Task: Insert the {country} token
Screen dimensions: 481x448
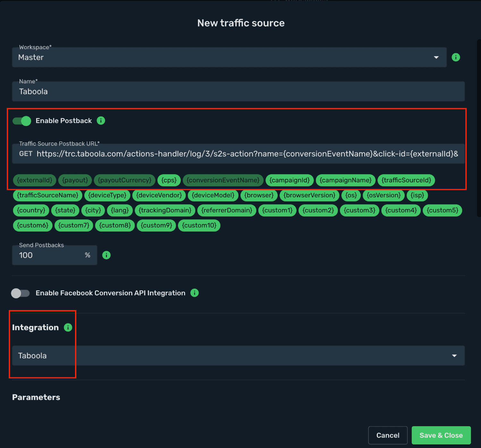Action: click(x=31, y=210)
